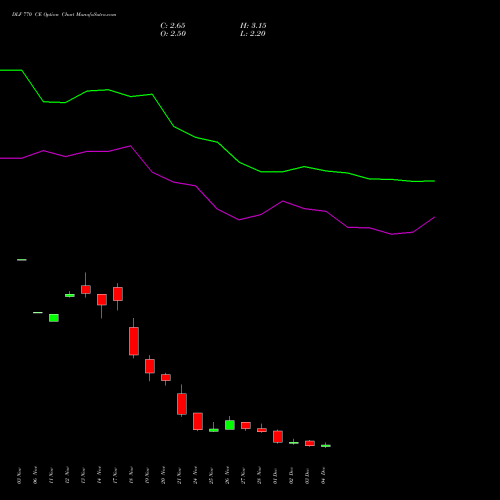Viewport: 500px width, 500px height.
Task: Select the '02 Dec' date axis label
Action: pos(291,475)
